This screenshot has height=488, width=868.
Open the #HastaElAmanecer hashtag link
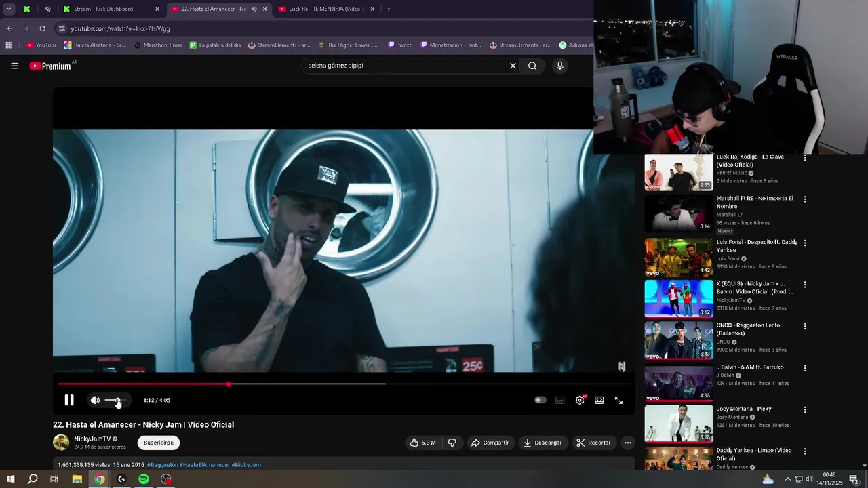coord(205,465)
